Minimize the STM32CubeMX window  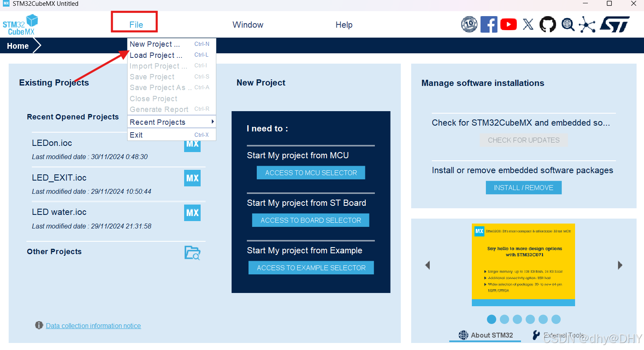point(585,4)
